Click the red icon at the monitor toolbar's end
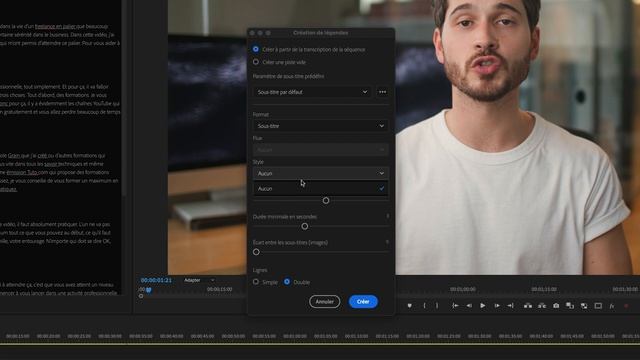 [x=626, y=306]
